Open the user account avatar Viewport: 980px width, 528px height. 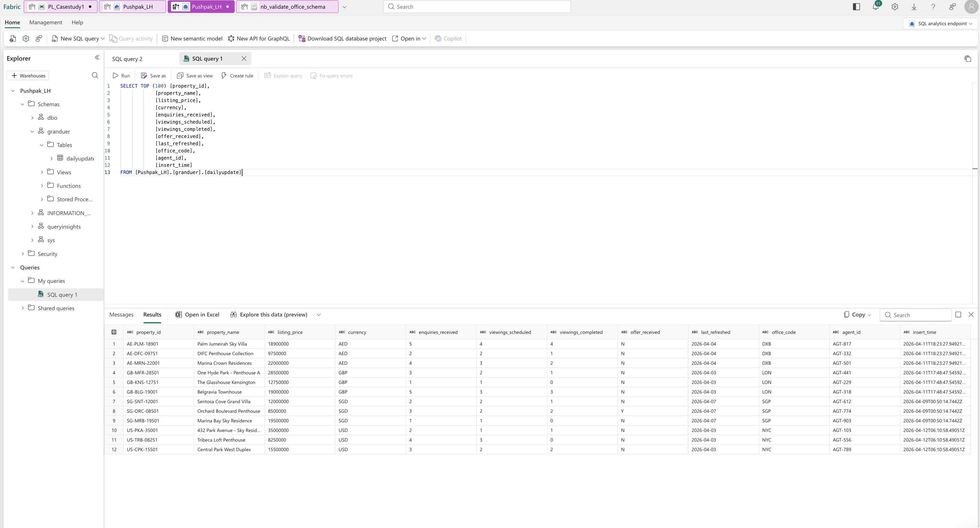click(x=971, y=7)
